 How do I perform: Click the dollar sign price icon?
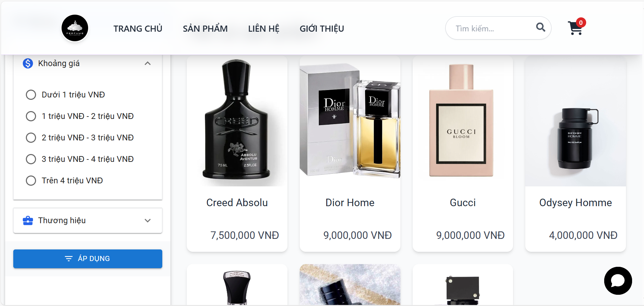[28, 63]
